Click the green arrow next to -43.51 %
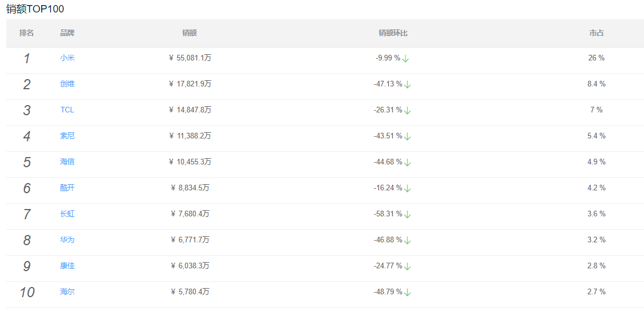The image size is (644, 309). point(407,137)
